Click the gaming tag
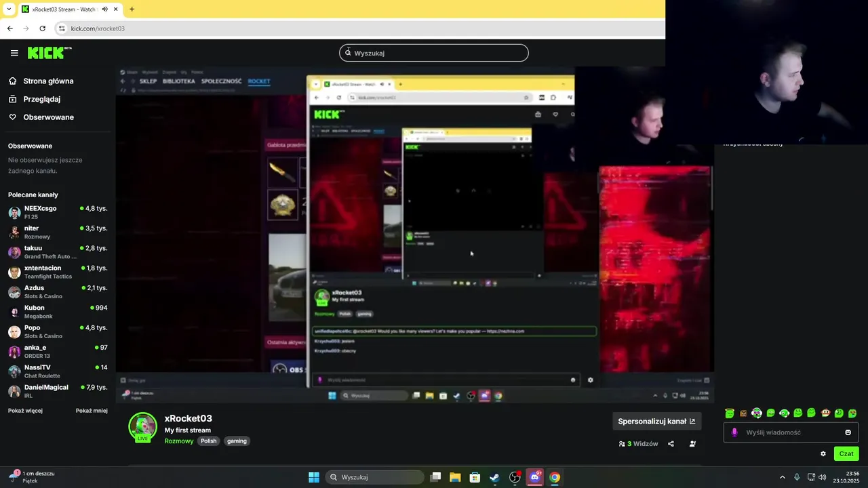The width and height of the screenshot is (868, 488). [237, 441]
